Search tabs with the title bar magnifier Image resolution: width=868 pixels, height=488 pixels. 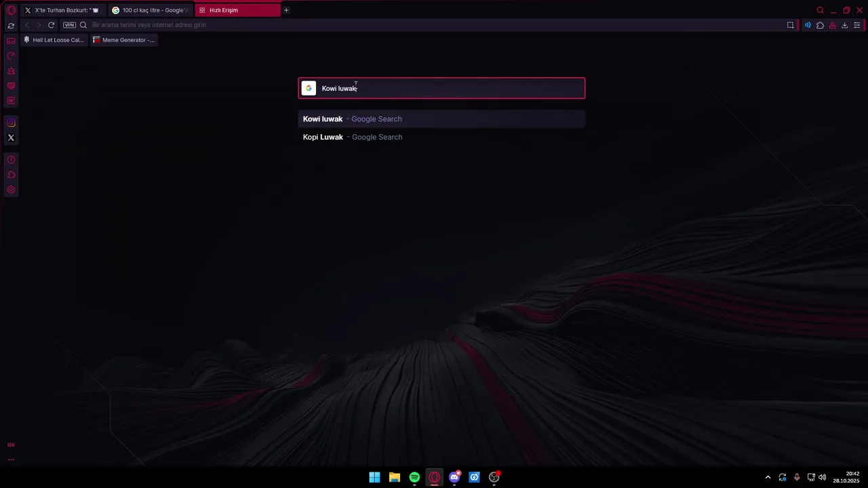tap(820, 10)
